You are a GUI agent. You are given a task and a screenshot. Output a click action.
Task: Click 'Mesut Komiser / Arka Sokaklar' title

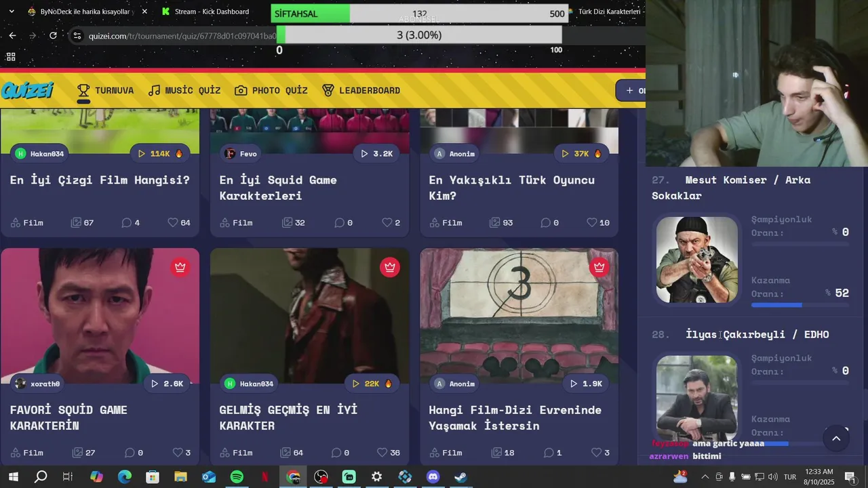tap(731, 188)
